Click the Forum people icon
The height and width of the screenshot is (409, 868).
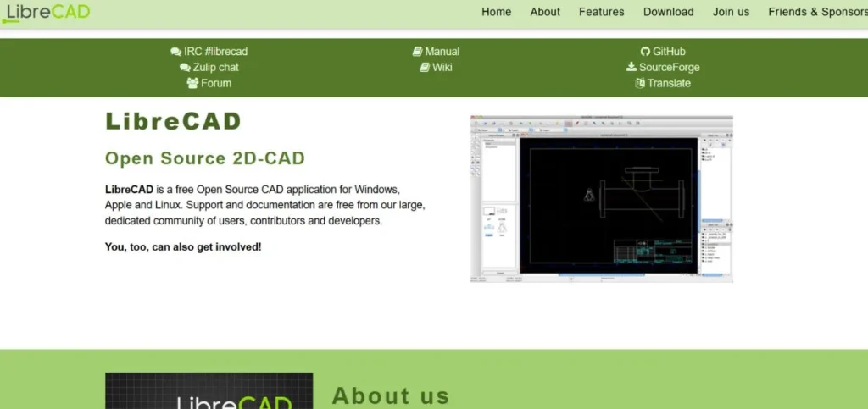(192, 83)
